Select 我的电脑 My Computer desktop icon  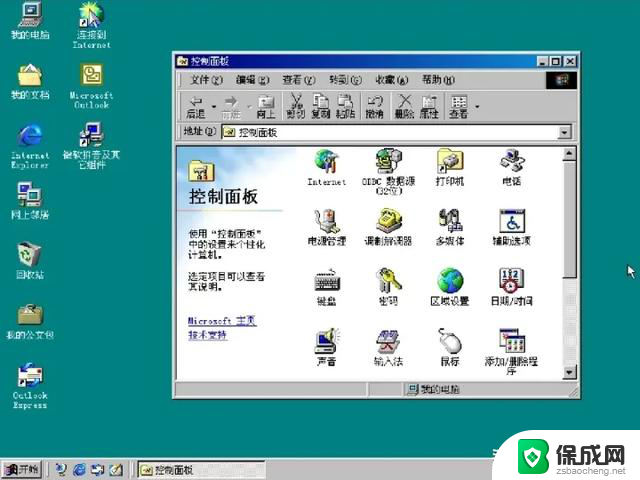(30, 21)
